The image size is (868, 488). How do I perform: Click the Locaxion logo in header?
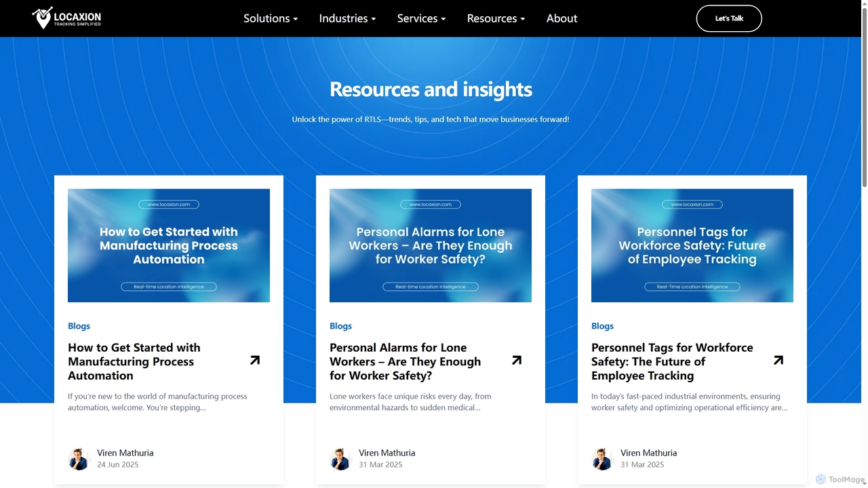(66, 18)
